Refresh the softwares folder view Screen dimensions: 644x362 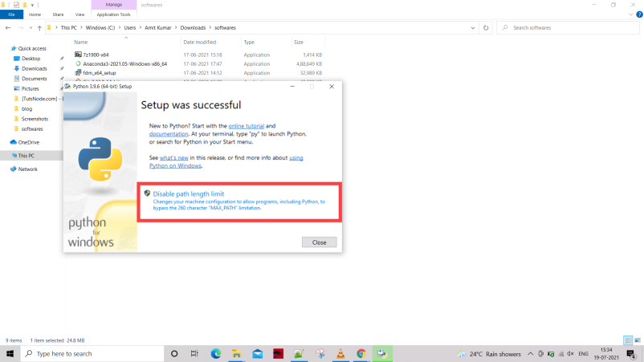click(486, 28)
